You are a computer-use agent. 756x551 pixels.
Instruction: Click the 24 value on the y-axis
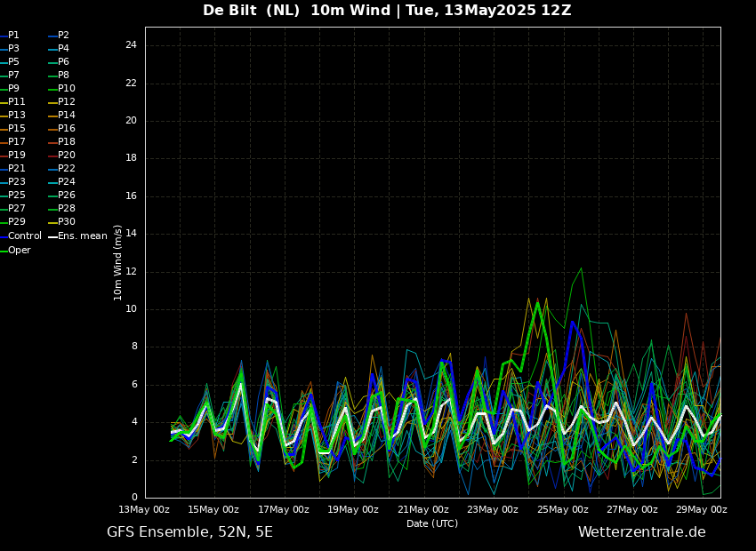pyautogui.click(x=131, y=45)
